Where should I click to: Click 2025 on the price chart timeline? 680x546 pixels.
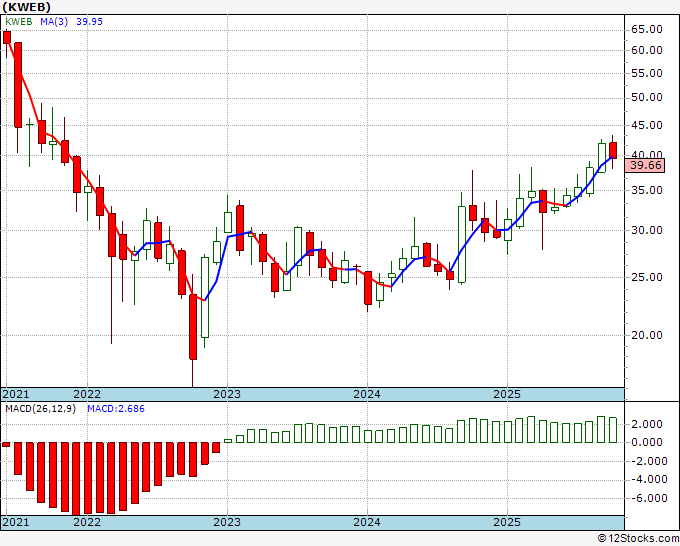pos(507,394)
